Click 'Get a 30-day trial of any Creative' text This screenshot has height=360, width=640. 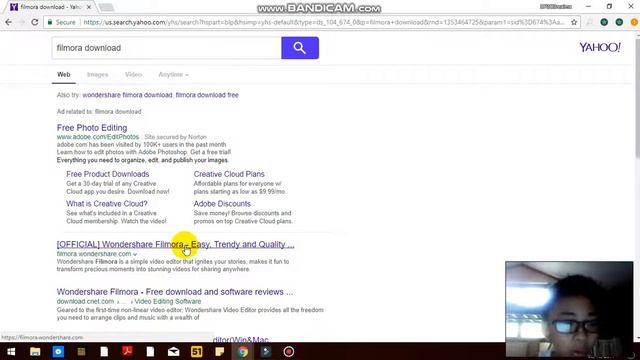click(111, 184)
